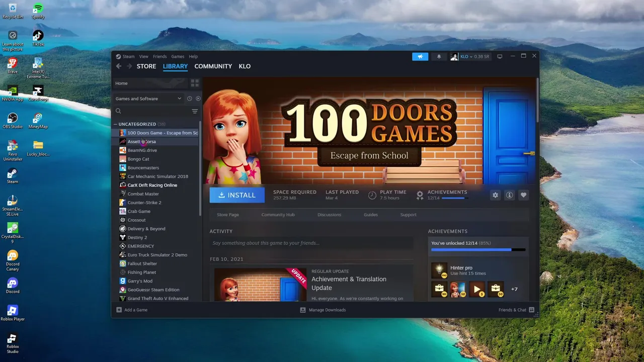Go to the COMMUNITY tab
This screenshot has width=644, height=362.
pos(213,66)
